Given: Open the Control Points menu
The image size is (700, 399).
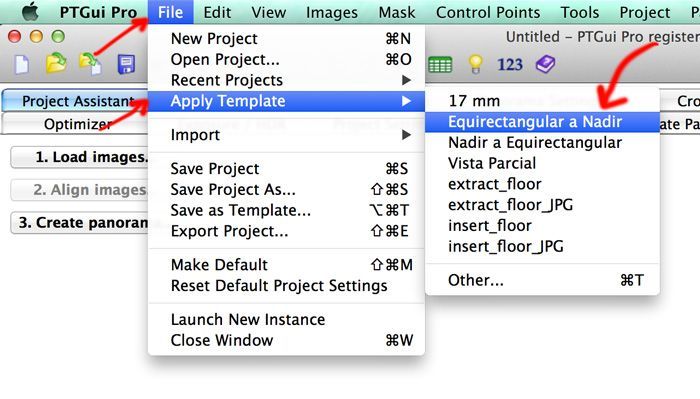Looking at the screenshot, I should [x=488, y=12].
